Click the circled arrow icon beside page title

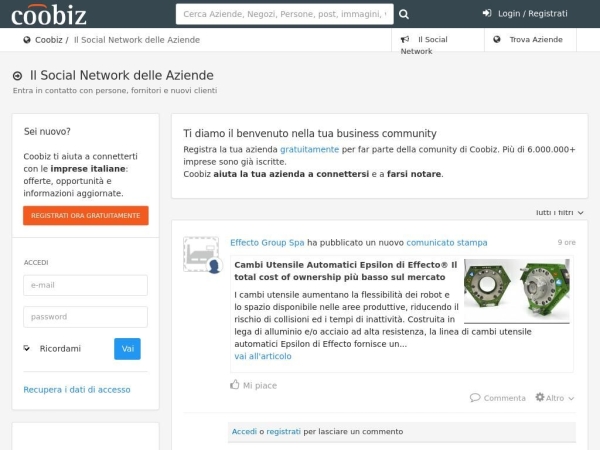pyautogui.click(x=18, y=76)
